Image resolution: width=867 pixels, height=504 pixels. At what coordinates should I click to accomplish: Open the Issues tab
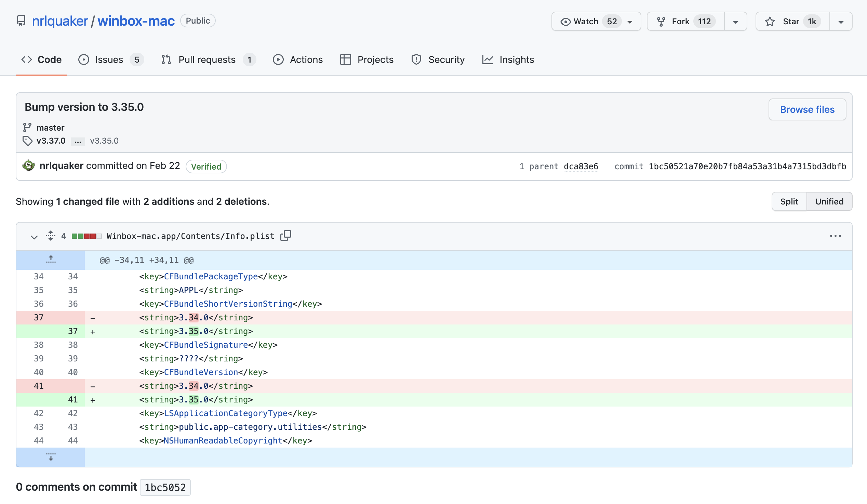click(111, 59)
